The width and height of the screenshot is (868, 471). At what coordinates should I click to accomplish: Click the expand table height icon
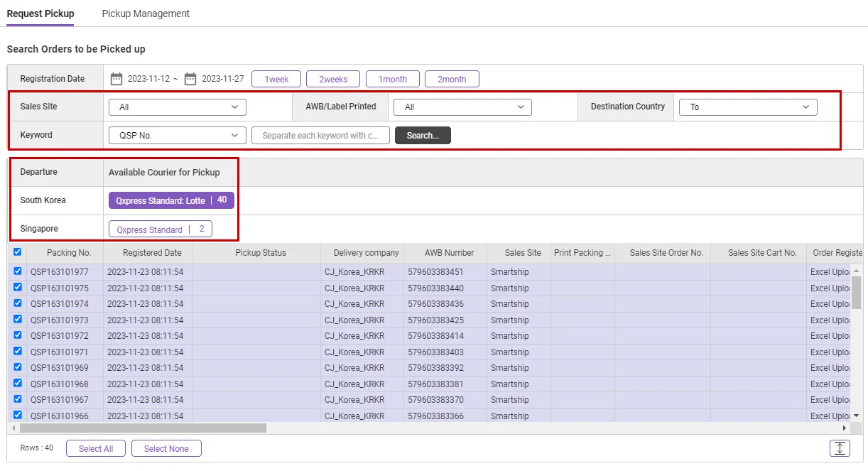pos(840,448)
